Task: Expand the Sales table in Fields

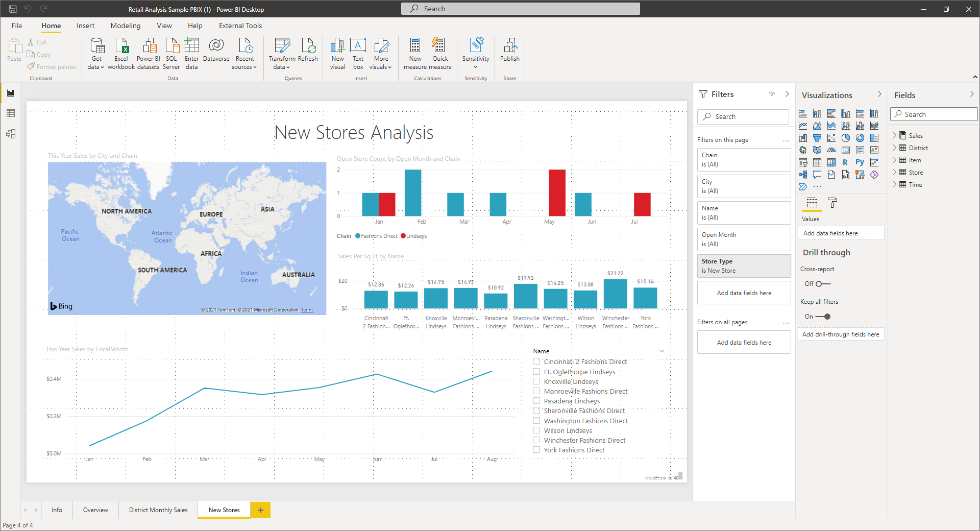Action: click(x=895, y=135)
